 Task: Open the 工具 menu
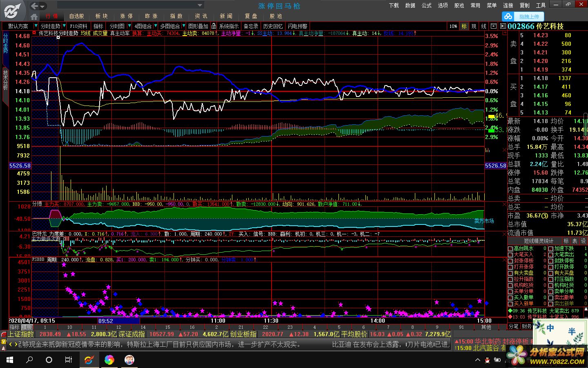541,5
